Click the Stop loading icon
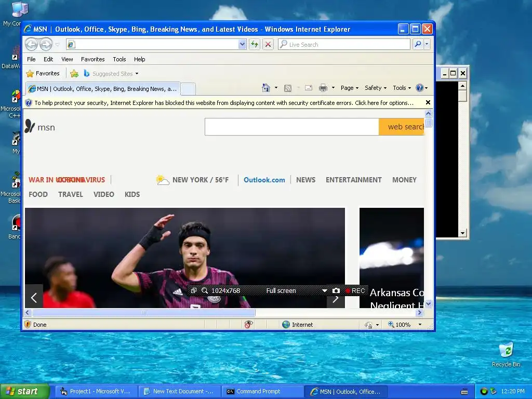The width and height of the screenshot is (532, 399). tap(268, 44)
